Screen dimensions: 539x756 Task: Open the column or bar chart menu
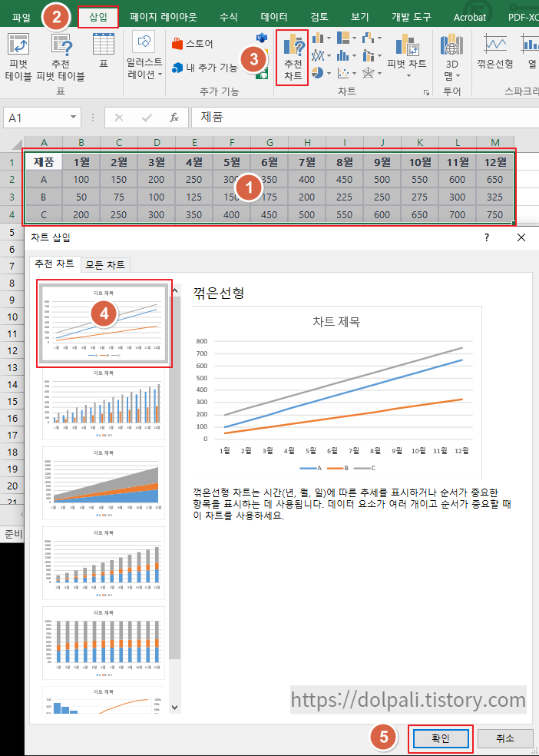tap(321, 38)
